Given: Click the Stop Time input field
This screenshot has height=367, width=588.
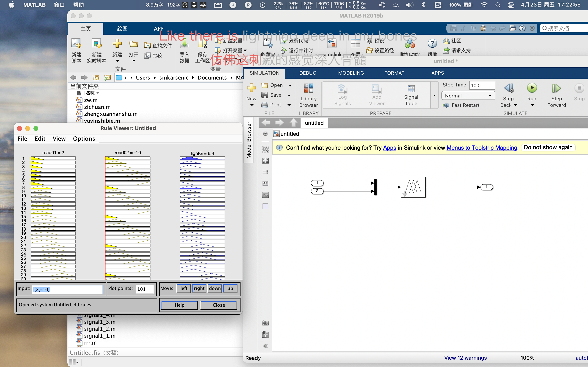Looking at the screenshot, I should [482, 85].
